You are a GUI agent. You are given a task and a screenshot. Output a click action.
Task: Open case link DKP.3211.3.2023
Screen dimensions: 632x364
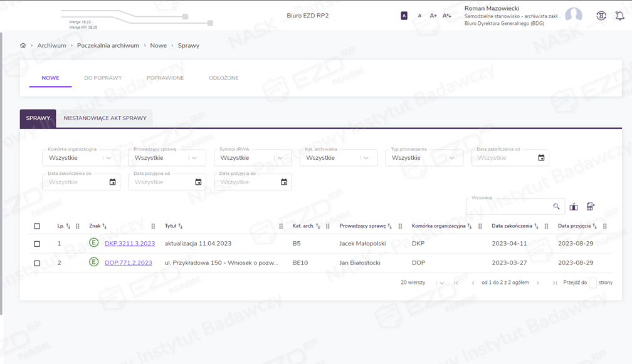click(129, 244)
